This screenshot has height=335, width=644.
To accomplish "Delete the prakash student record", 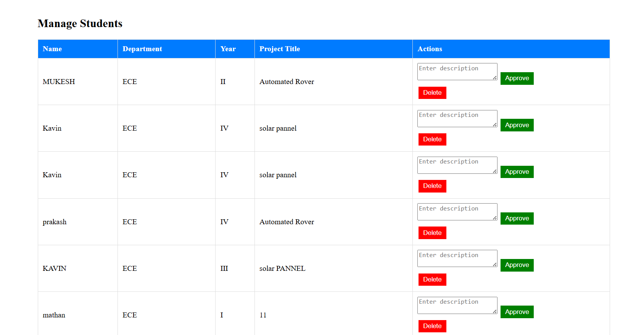I will pos(432,233).
